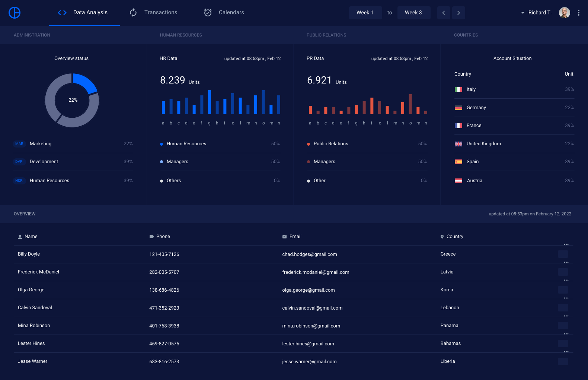Click the United Kingdom flag icon
This screenshot has height=380, width=588.
click(458, 144)
